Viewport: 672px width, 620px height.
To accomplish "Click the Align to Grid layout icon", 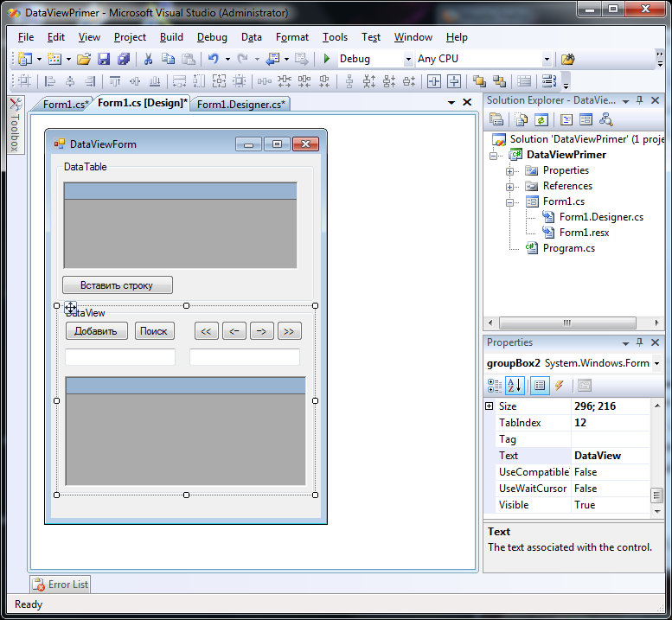I will [x=24, y=81].
